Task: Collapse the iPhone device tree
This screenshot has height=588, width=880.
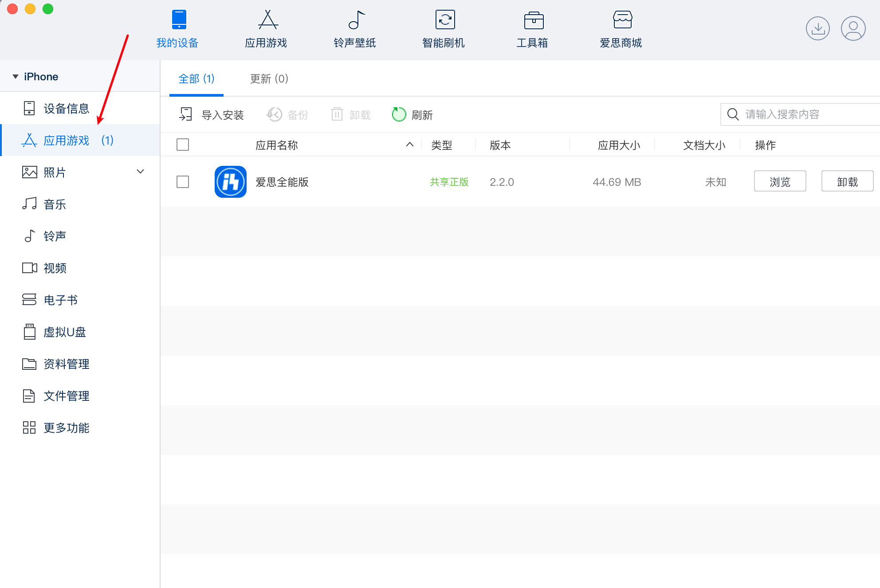Action: click(16, 77)
